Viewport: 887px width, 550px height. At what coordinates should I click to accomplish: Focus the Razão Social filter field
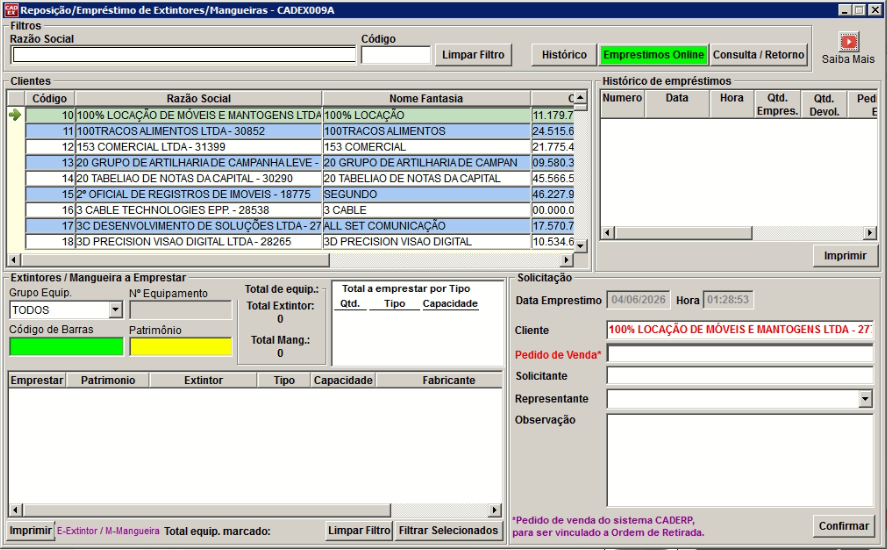(184, 55)
